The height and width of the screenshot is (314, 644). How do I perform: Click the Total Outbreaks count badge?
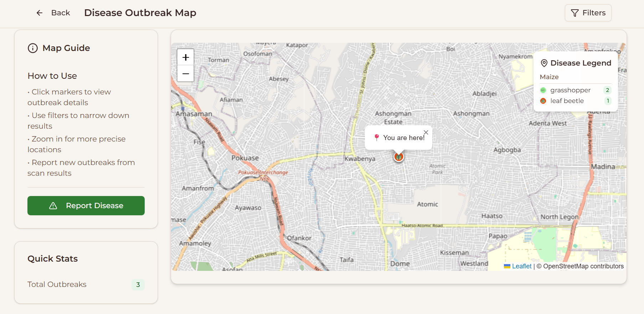pos(138,284)
